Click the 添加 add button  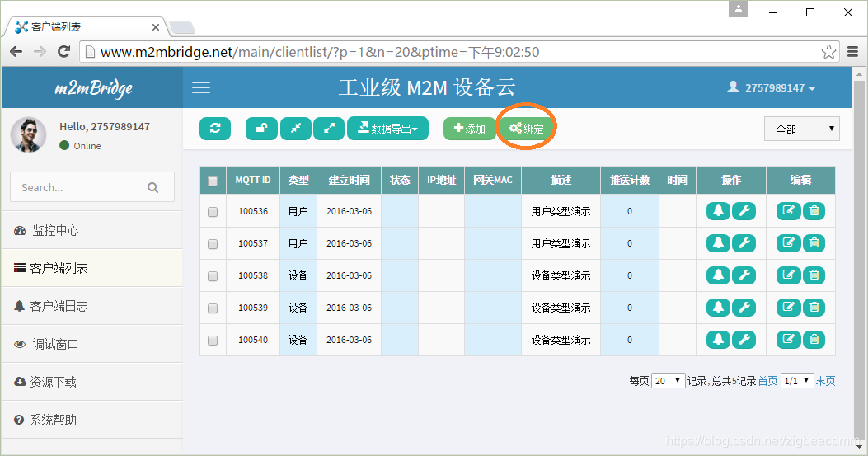point(469,129)
